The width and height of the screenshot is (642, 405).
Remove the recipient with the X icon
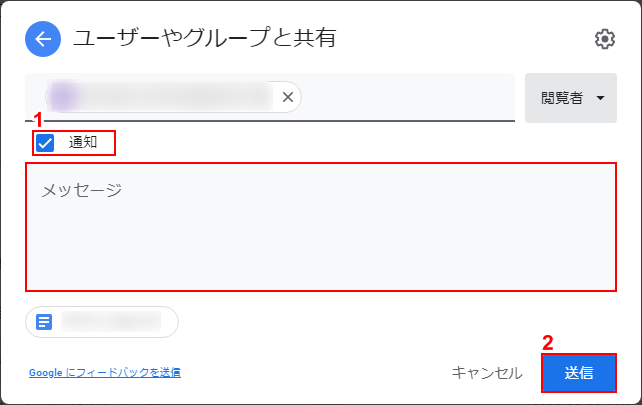pos(287,97)
